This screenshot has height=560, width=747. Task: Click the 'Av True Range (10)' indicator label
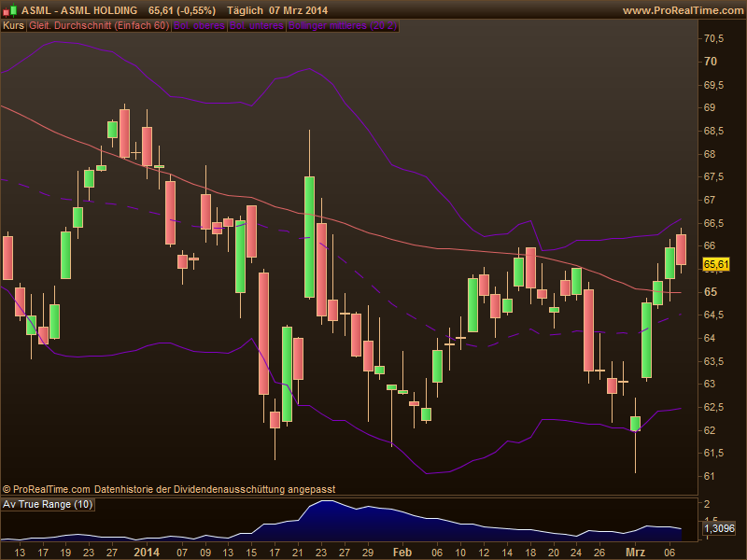click(48, 504)
